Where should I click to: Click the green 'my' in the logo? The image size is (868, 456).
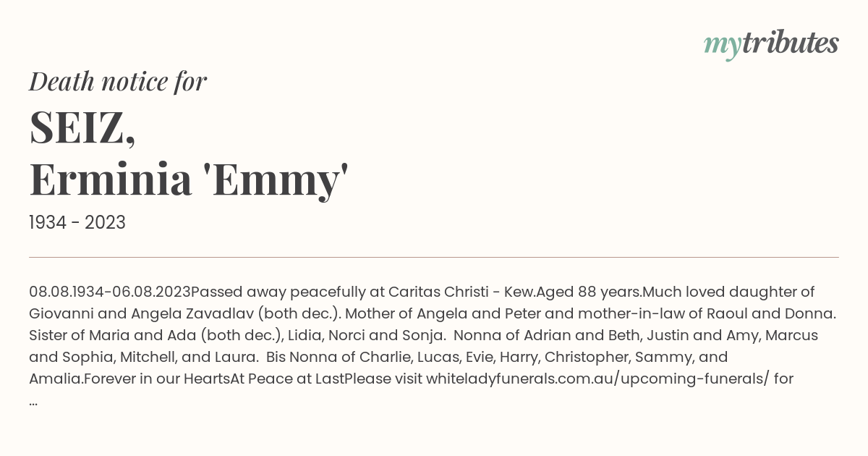pos(723,47)
